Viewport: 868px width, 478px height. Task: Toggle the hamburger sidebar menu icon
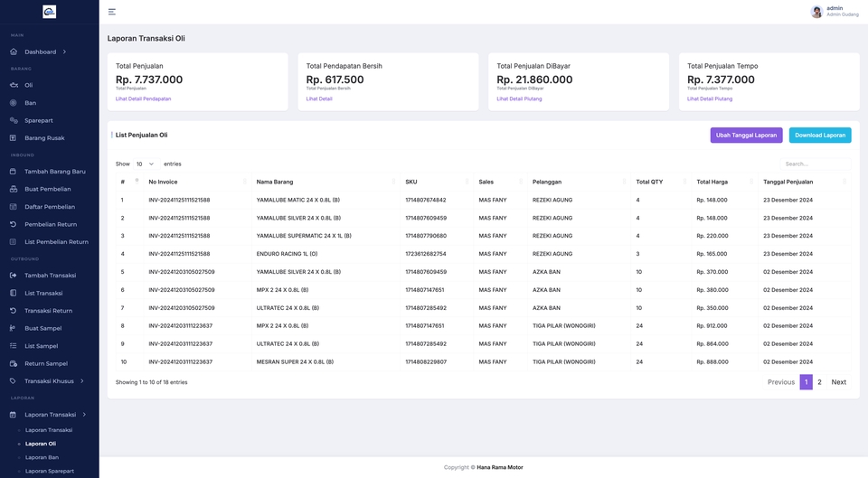pyautogui.click(x=112, y=12)
